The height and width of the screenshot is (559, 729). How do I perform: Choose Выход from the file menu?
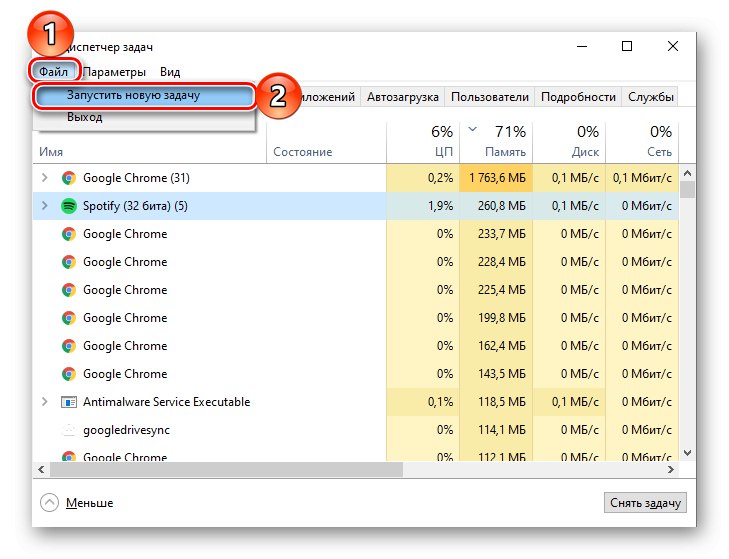click(x=85, y=117)
